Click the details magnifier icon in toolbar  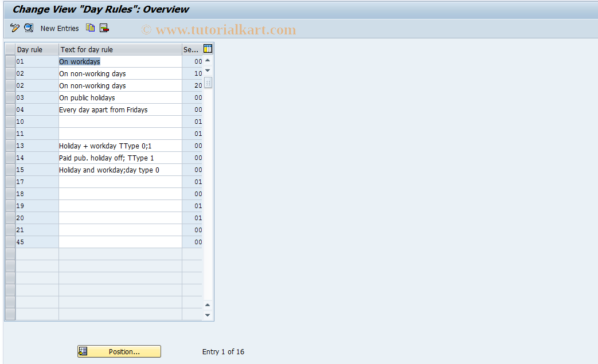(29, 28)
